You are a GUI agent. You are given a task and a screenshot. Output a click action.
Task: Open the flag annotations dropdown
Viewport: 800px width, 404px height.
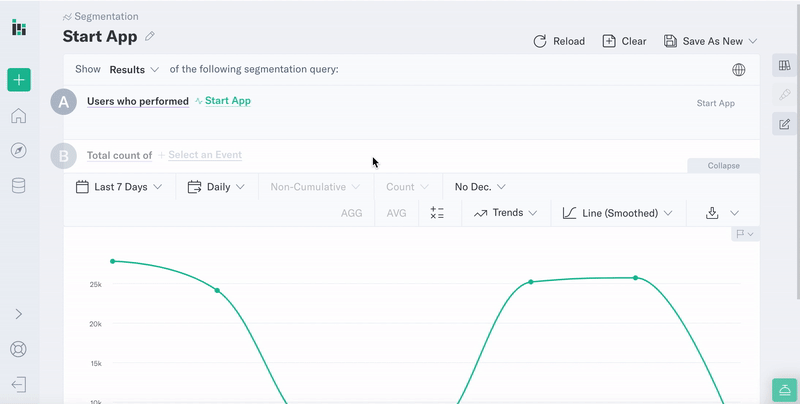pos(745,234)
